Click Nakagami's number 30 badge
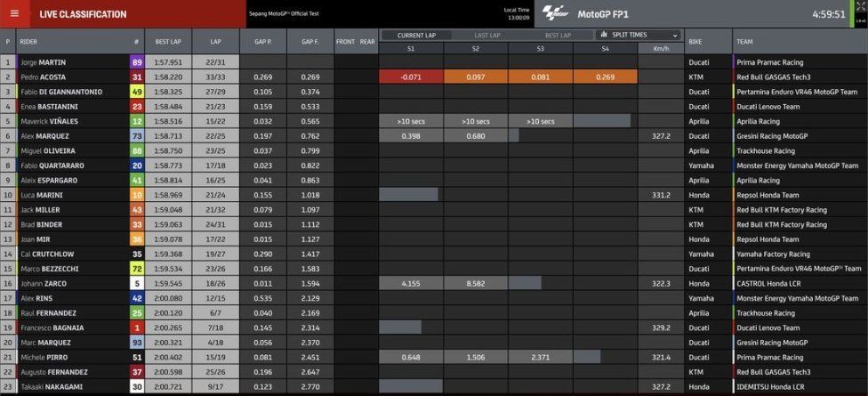 click(137, 386)
